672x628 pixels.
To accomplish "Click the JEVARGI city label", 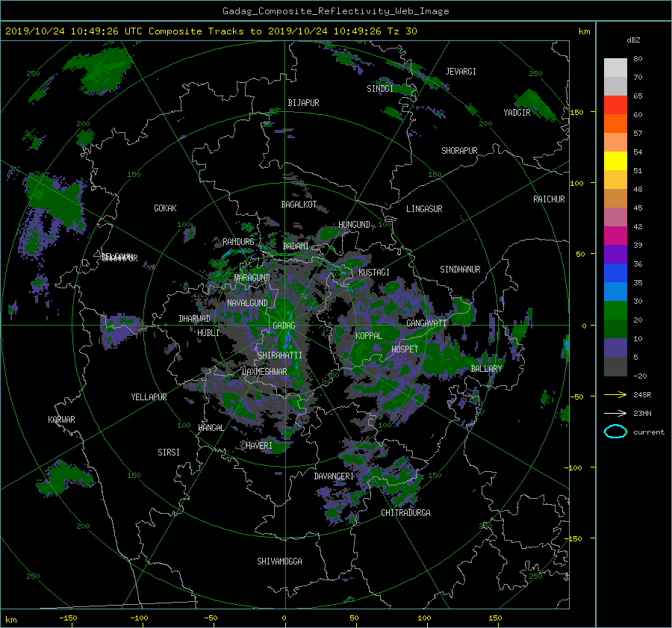I will click(x=461, y=72).
